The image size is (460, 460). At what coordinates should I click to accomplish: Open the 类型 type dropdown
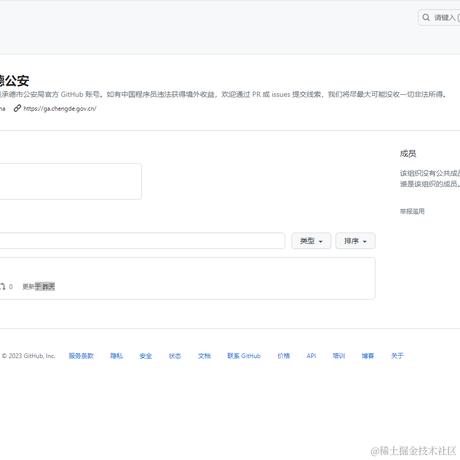(311, 241)
